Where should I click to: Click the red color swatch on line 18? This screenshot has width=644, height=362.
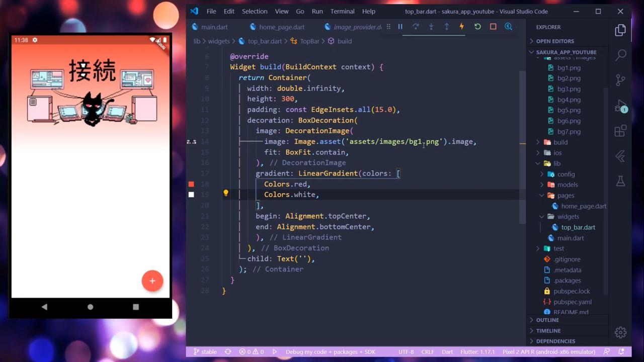click(x=191, y=184)
